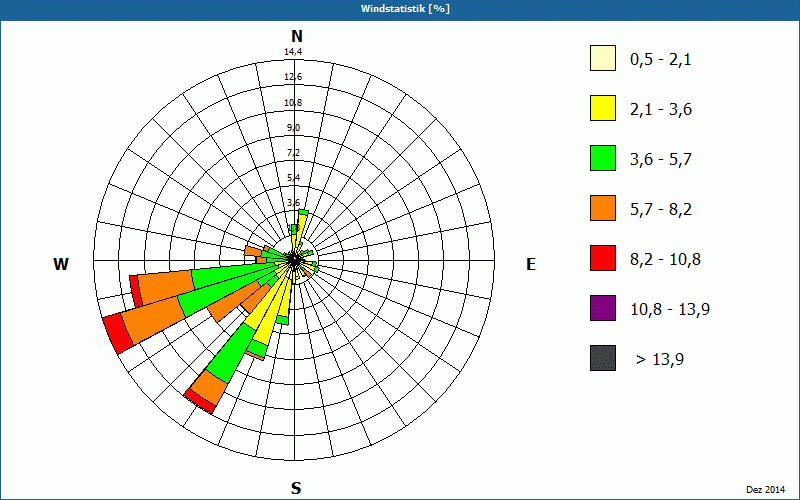Click the orange 5,7 - 8,2 legend swatch

[x=603, y=208]
